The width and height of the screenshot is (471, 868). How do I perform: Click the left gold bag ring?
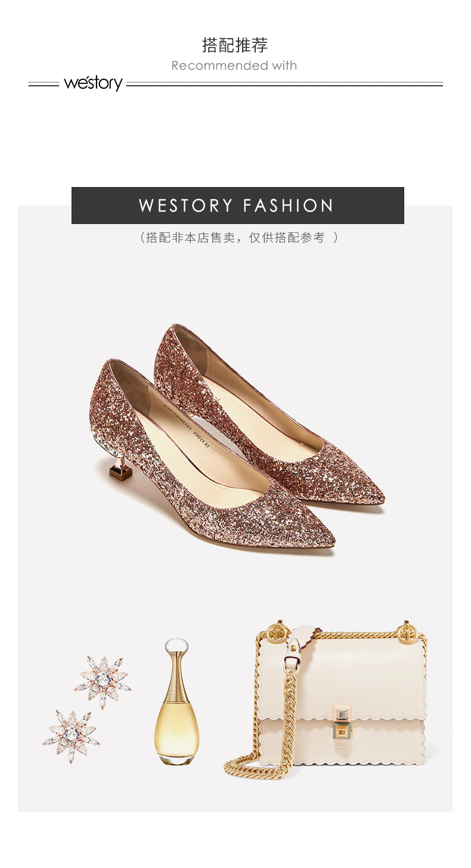pyautogui.click(x=275, y=631)
